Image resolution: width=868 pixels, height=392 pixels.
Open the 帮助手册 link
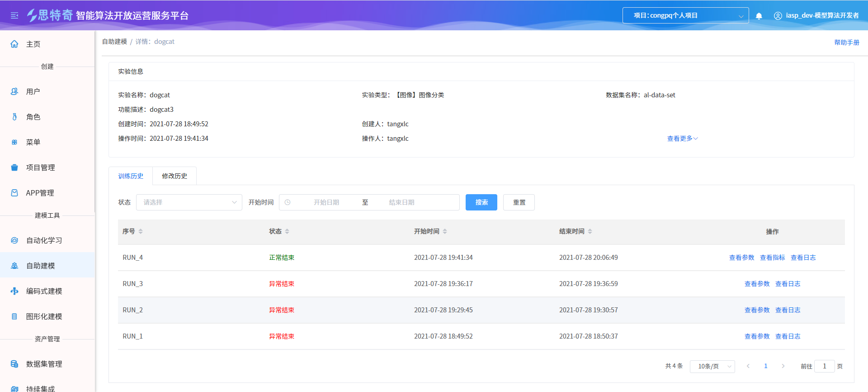point(847,43)
